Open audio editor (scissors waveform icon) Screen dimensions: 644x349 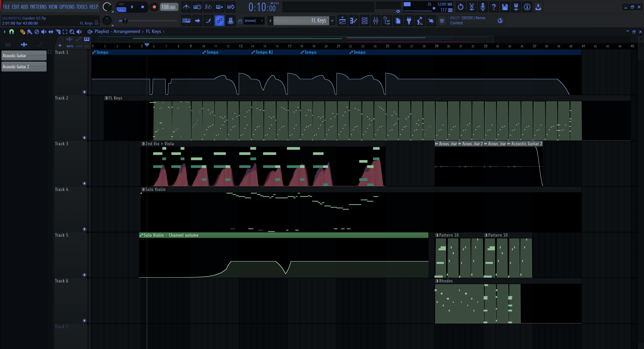click(472, 7)
